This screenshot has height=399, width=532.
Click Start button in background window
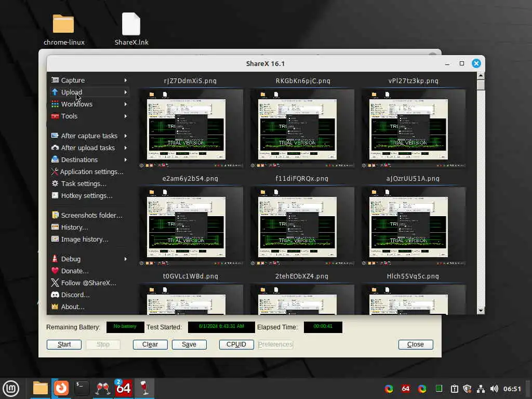(x=64, y=344)
